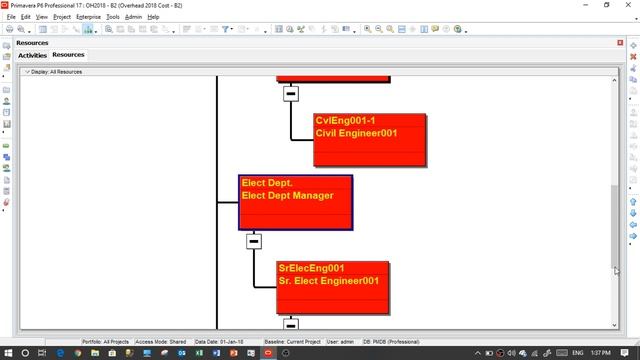Click the Reports chart icon in left sidebar

[x=7, y=124]
